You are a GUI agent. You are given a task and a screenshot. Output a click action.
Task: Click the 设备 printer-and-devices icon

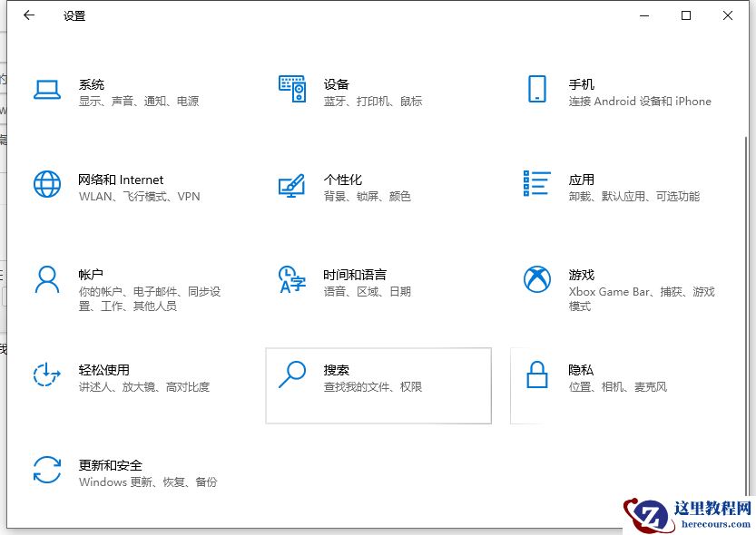coord(294,89)
